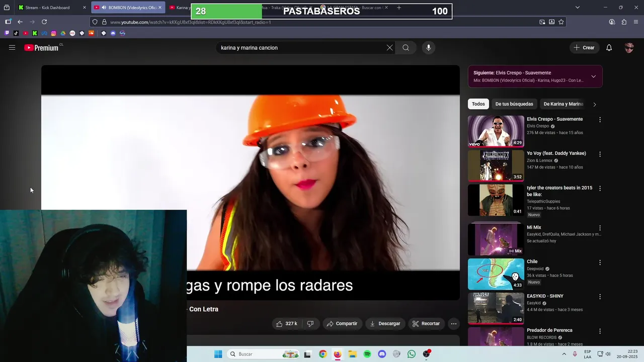This screenshot has height=362, width=644.
Task: Switch to BOMBON Videolyrics tab
Action: (x=128, y=8)
